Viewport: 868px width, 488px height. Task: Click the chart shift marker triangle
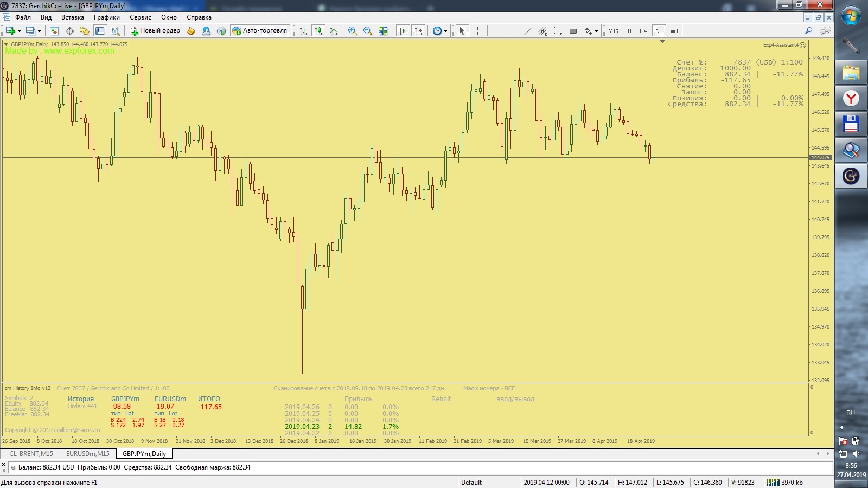pyautogui.click(x=662, y=42)
